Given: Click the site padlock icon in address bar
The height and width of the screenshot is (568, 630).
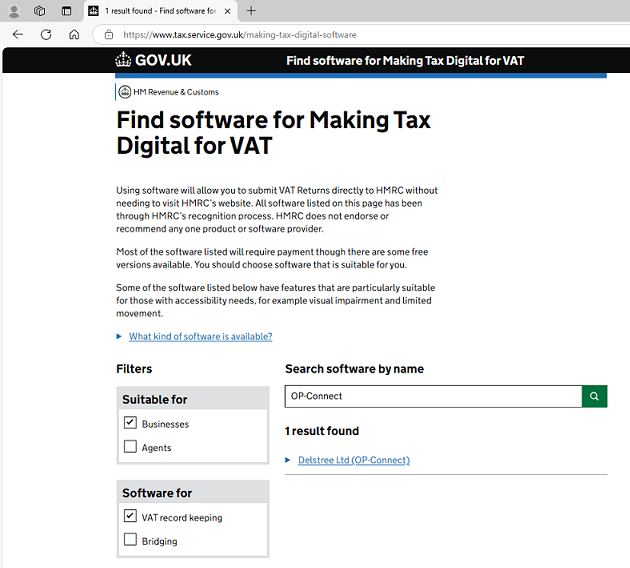Looking at the screenshot, I should tap(109, 34).
